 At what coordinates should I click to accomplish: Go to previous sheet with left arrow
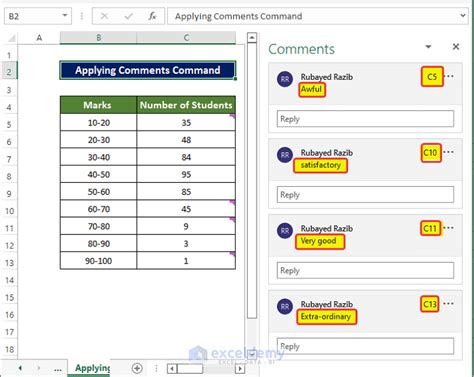(20, 368)
